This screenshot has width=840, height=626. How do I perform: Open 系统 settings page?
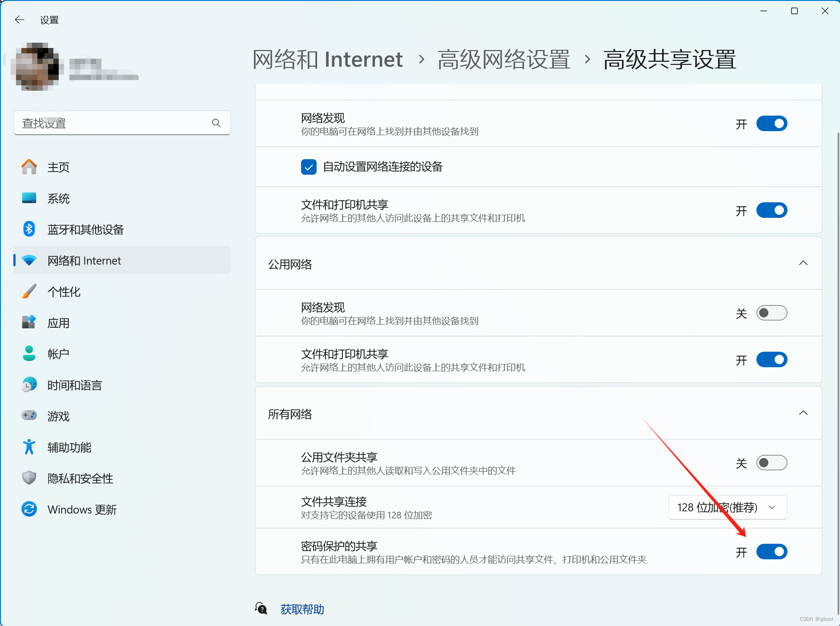(x=122, y=198)
